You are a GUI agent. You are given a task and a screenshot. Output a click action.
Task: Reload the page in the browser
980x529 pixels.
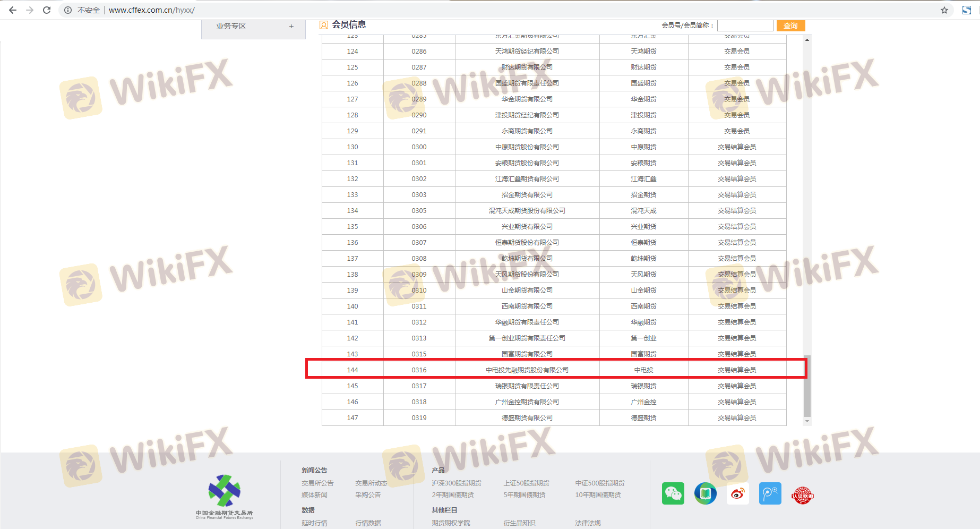pyautogui.click(x=47, y=10)
